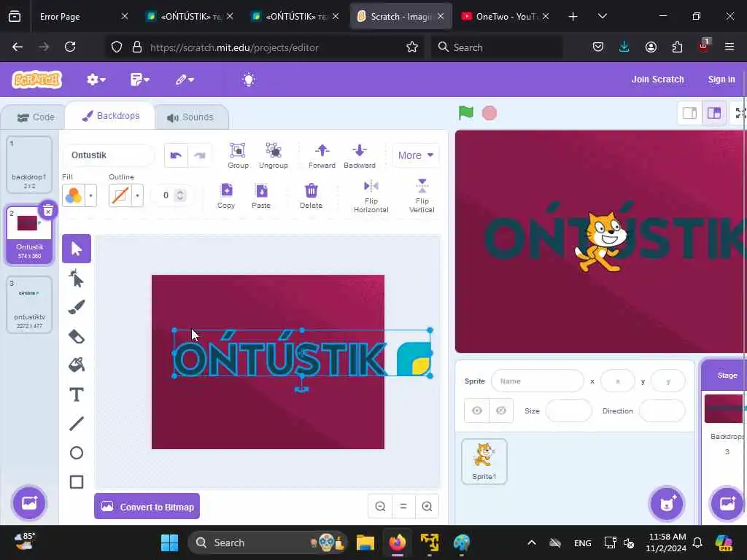Open the File menu dropdown
The height and width of the screenshot is (560, 747).
[x=139, y=79]
